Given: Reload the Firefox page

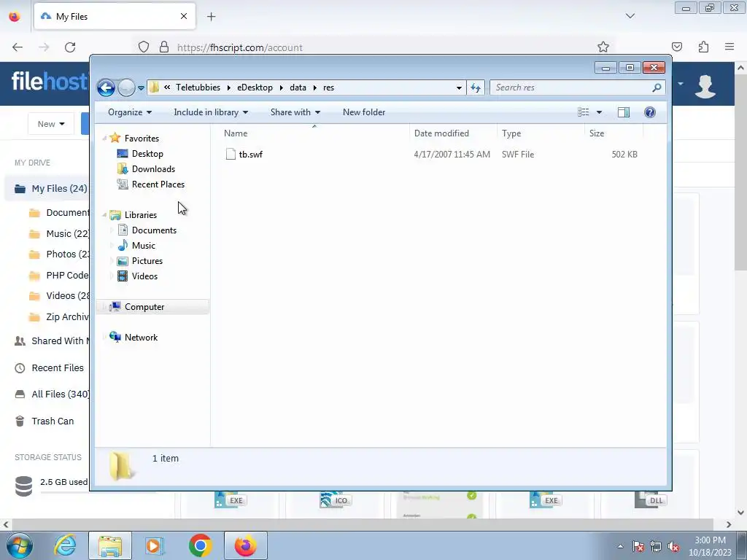Looking at the screenshot, I should click(70, 47).
